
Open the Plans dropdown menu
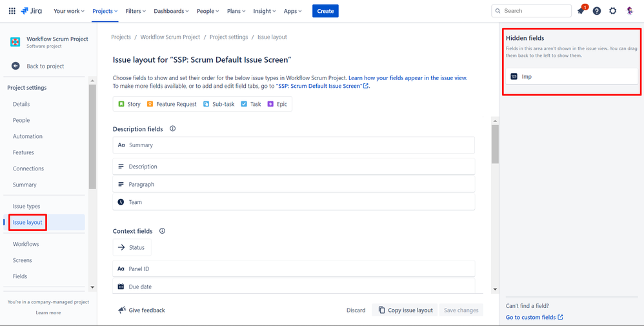point(236,11)
